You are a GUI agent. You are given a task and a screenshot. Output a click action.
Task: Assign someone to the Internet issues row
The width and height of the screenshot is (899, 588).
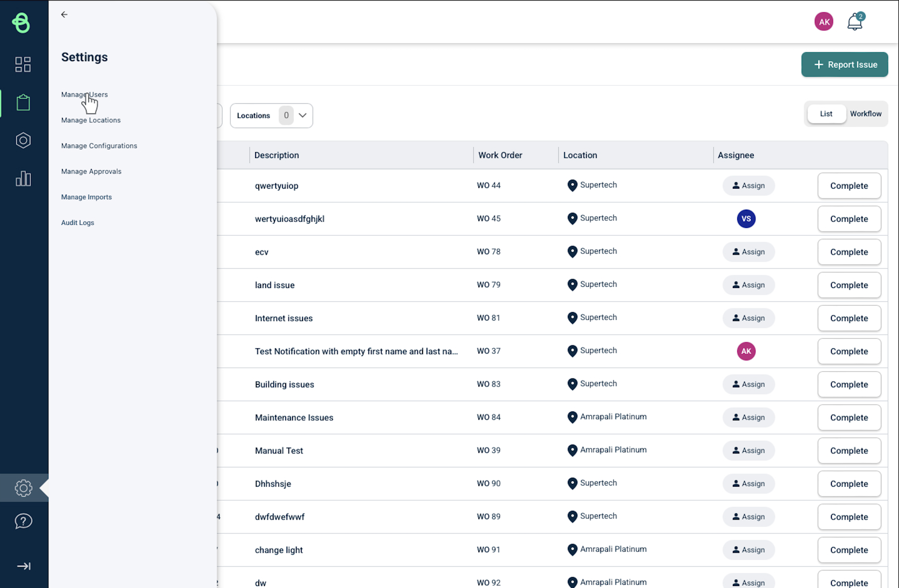pos(748,318)
